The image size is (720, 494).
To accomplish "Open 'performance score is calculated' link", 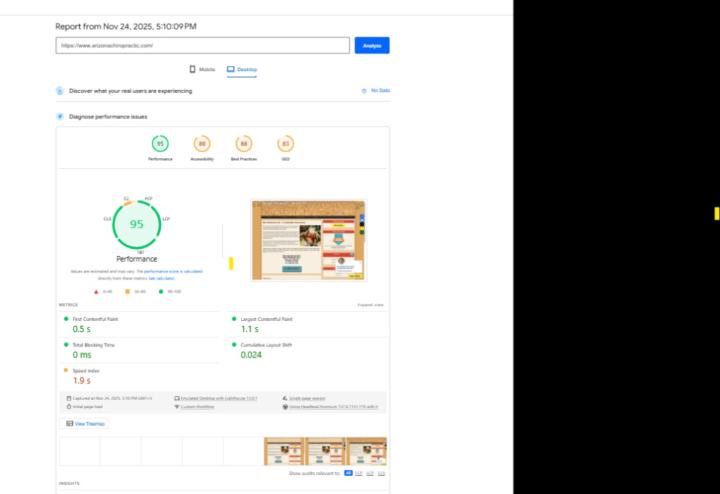I will tap(173, 271).
